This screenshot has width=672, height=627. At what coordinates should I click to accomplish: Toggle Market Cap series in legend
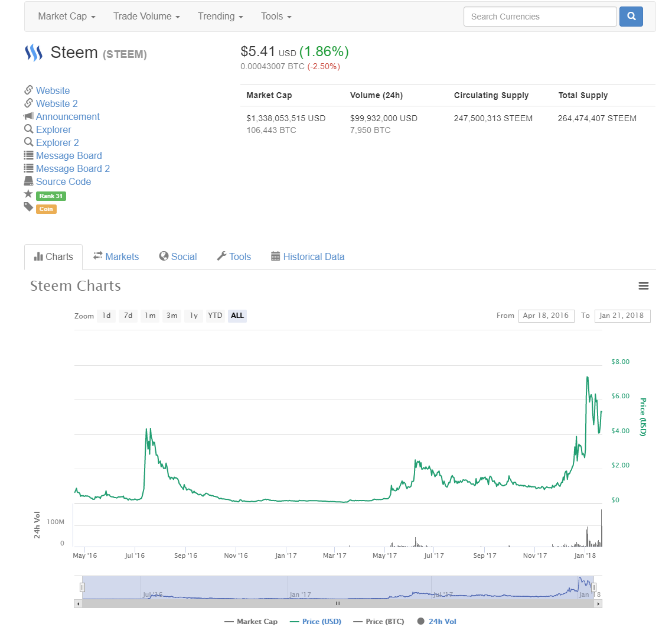[x=251, y=622]
